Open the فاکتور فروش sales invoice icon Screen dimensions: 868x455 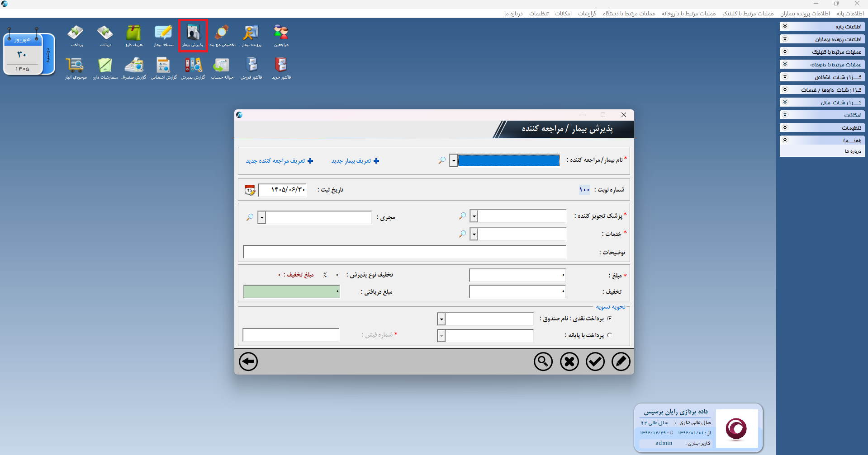[x=251, y=68]
